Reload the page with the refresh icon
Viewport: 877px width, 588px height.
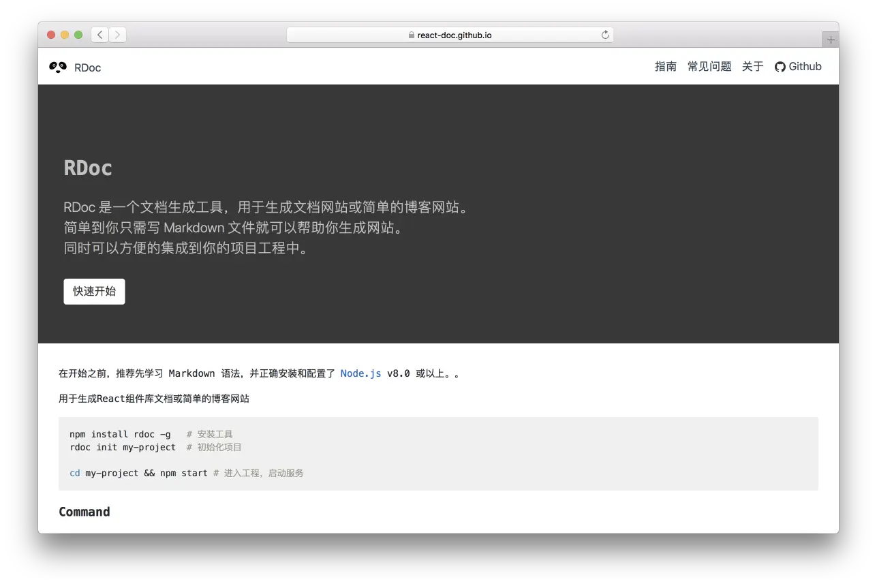[x=605, y=35]
